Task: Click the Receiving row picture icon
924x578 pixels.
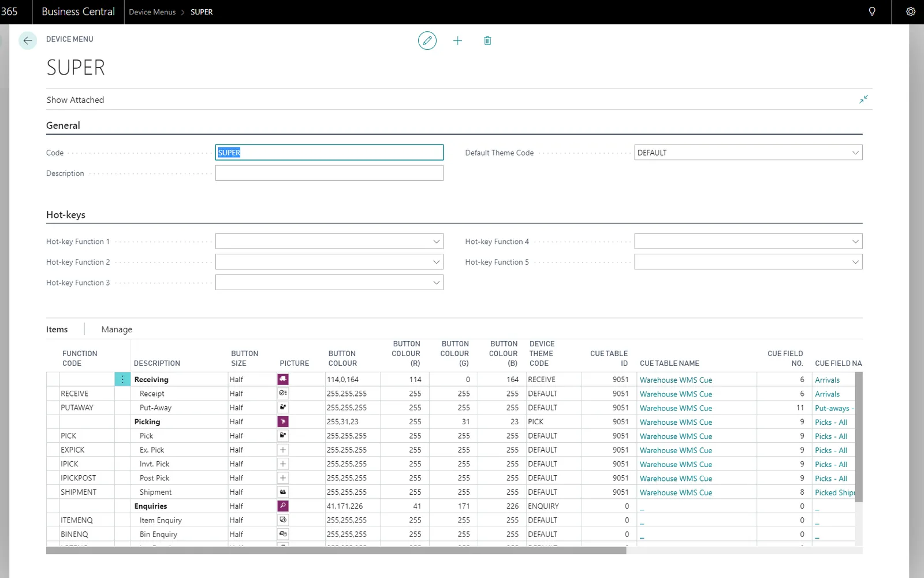Action: coord(283,379)
